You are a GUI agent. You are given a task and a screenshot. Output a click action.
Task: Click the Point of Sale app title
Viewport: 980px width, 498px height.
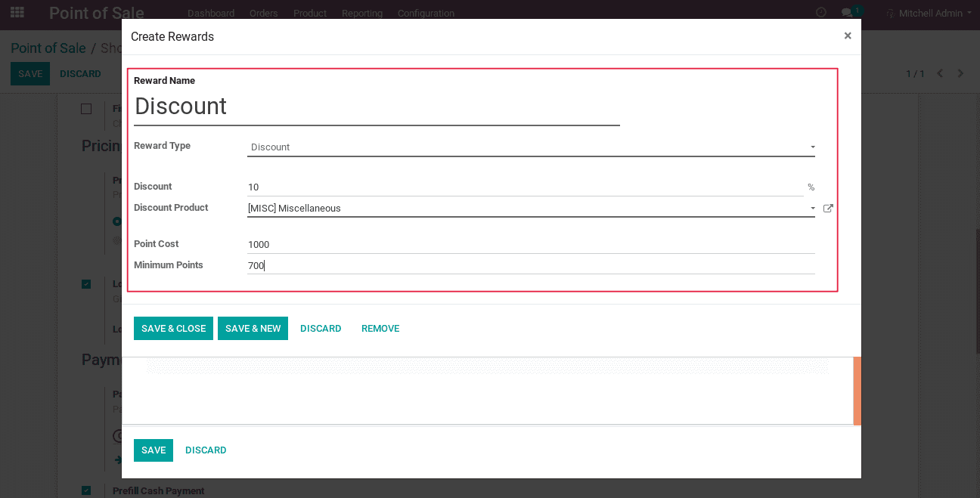click(x=97, y=14)
